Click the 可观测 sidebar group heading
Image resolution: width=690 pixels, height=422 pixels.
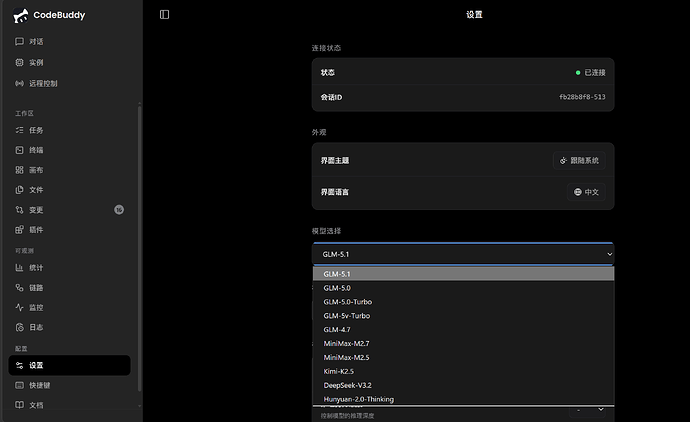pyautogui.click(x=24, y=251)
